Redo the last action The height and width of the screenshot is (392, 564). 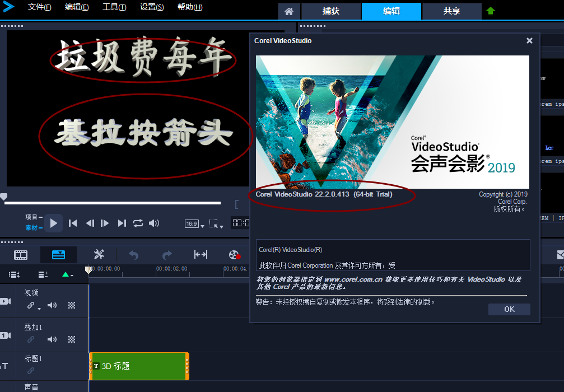click(167, 255)
